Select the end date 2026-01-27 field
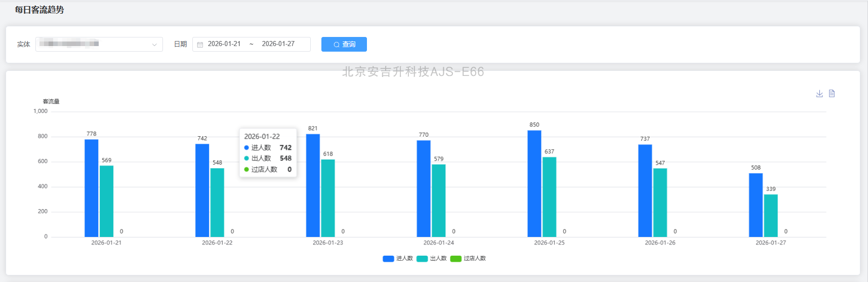 pyautogui.click(x=278, y=44)
